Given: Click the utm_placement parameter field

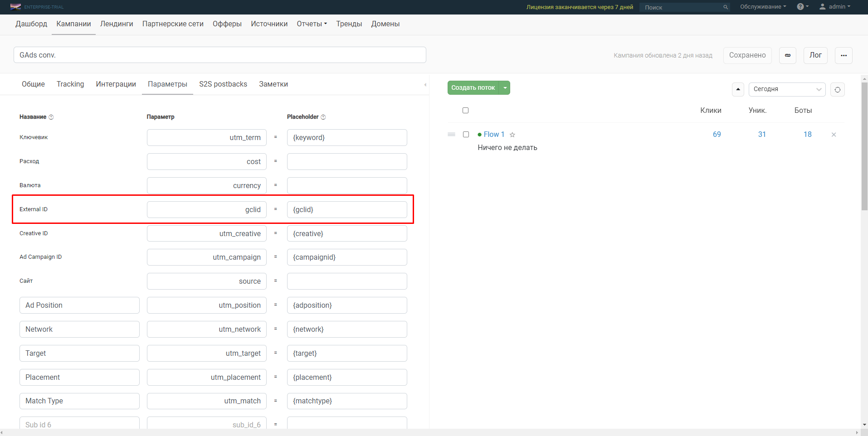Looking at the screenshot, I should pyautogui.click(x=207, y=378).
